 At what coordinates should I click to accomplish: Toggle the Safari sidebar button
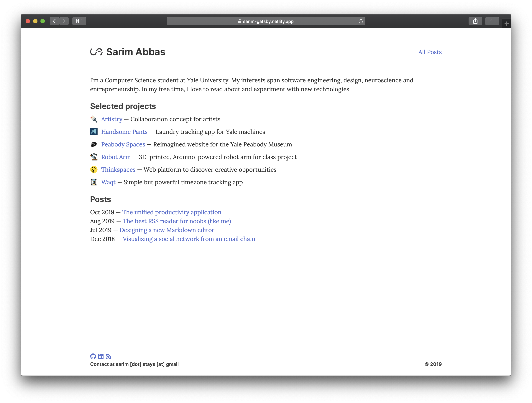coord(79,21)
